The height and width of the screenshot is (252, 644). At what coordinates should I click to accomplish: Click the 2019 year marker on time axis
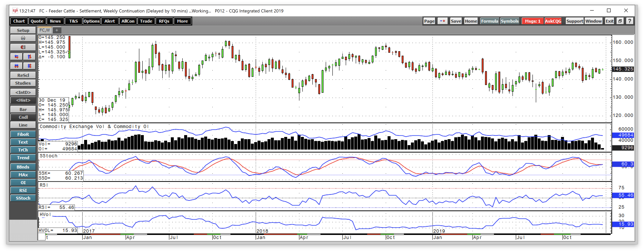(439, 231)
